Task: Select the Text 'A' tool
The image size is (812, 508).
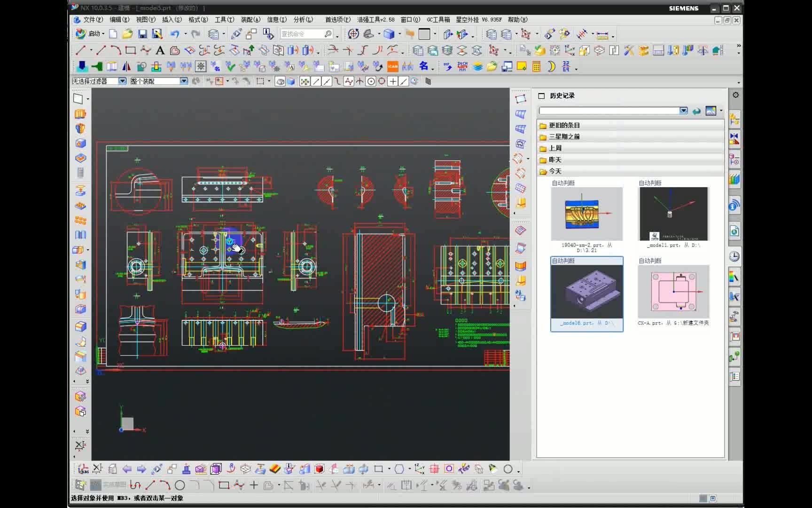Action: tap(160, 50)
